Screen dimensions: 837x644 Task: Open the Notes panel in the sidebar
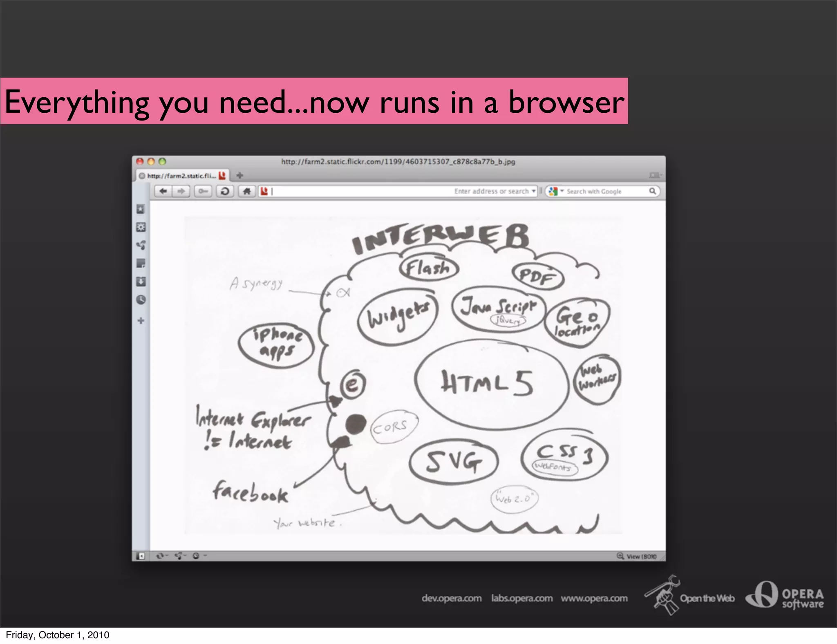point(141,264)
